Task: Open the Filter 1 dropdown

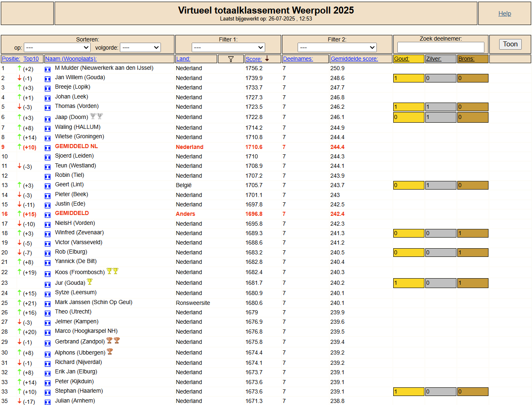Action: [228, 48]
